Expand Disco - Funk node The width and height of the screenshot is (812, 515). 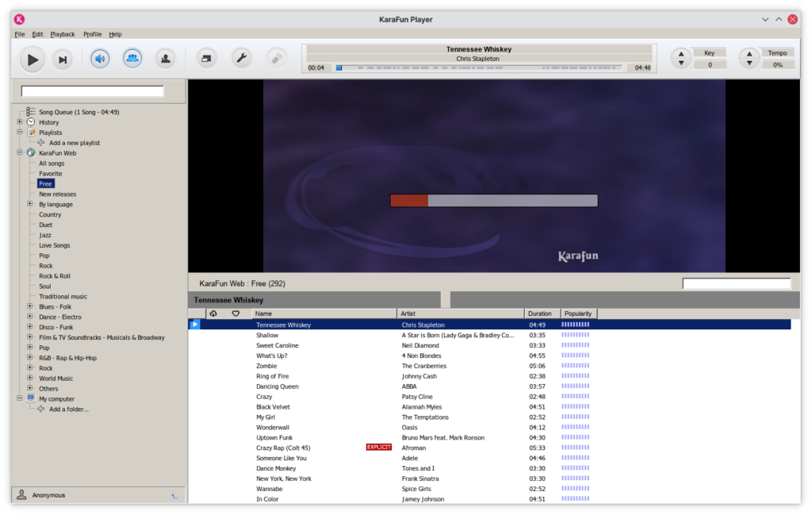coord(30,327)
